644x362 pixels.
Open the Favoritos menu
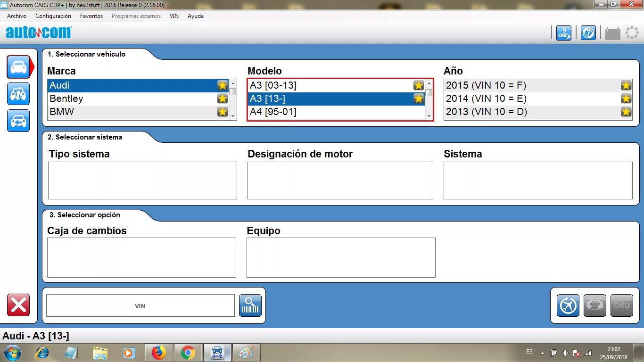pyautogui.click(x=91, y=16)
